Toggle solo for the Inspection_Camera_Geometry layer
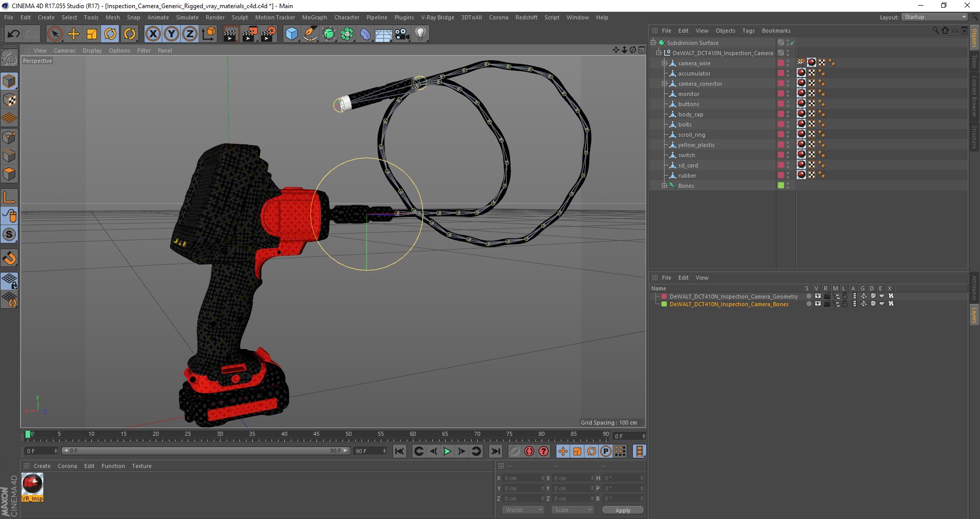The image size is (980, 519). tap(808, 296)
